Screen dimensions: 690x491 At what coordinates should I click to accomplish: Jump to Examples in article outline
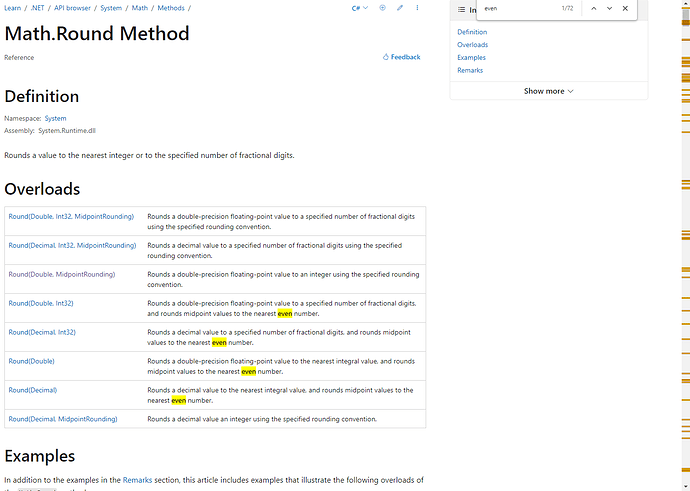click(471, 57)
